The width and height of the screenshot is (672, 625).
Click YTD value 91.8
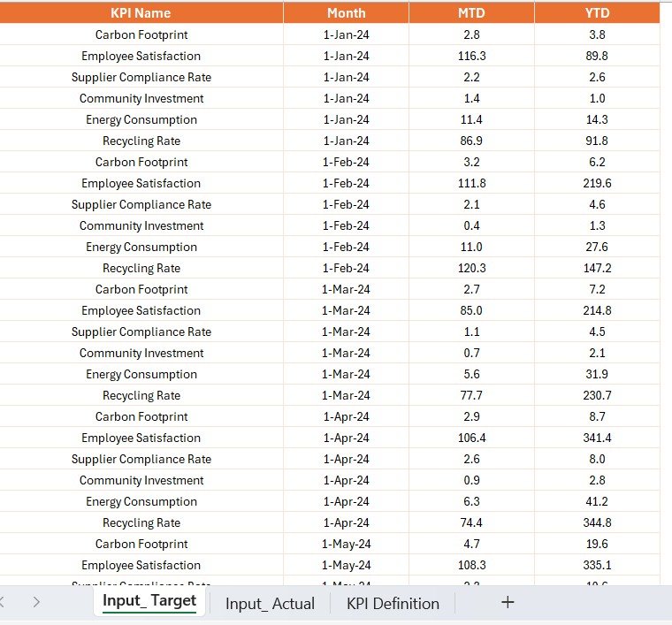597,141
